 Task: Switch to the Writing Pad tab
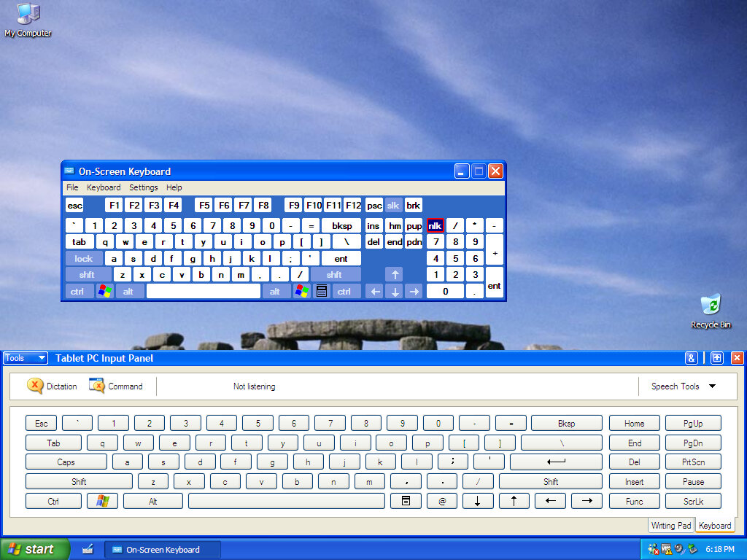click(x=670, y=526)
